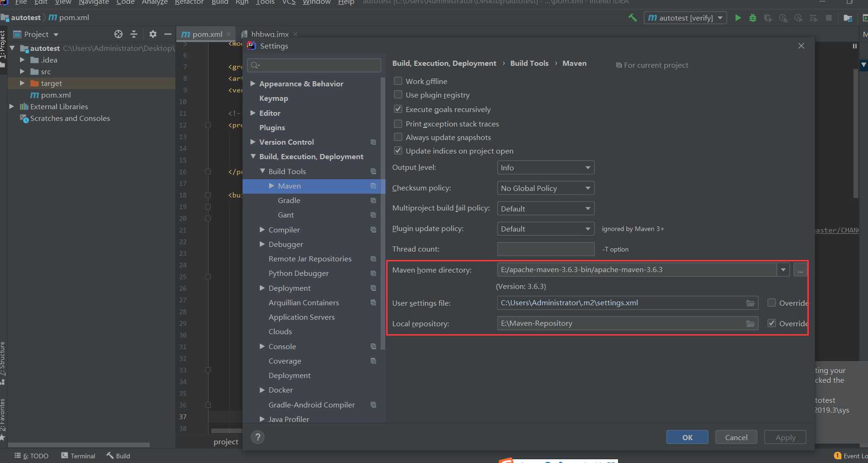Open the autotest [verify] run configuration dropdown
The image size is (868, 463).
[685, 18]
